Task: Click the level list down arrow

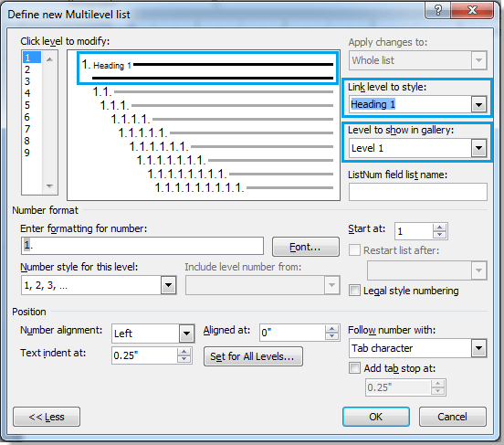Action: click(x=49, y=186)
